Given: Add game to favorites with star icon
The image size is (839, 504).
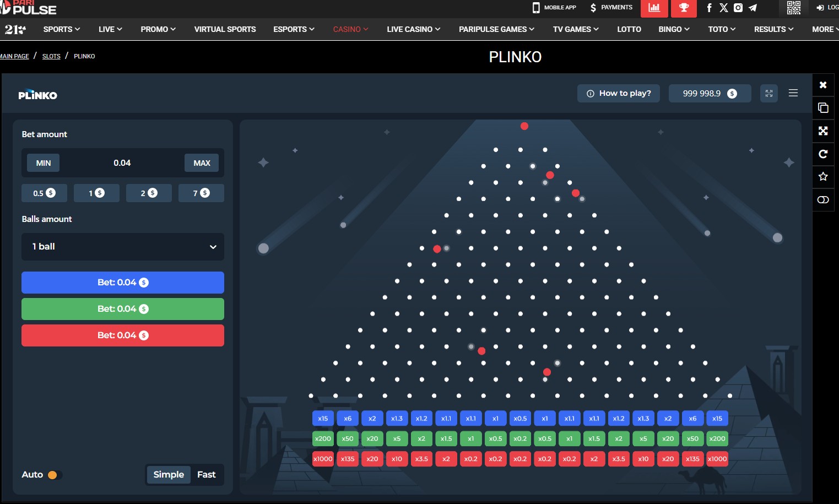Looking at the screenshot, I should coord(823,176).
